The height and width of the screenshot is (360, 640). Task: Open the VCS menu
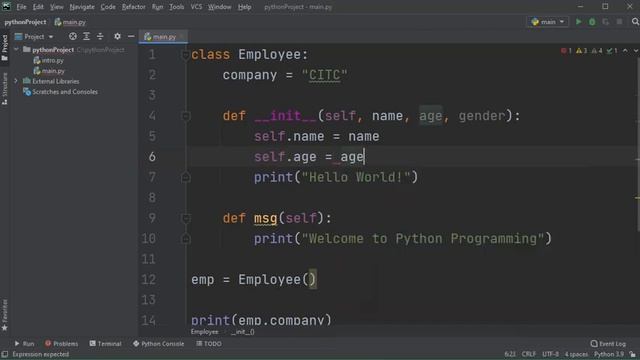tap(196, 7)
